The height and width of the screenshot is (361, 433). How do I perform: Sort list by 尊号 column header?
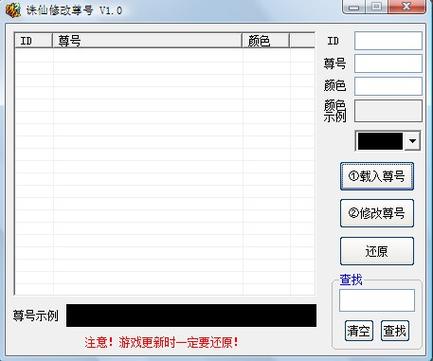point(147,41)
